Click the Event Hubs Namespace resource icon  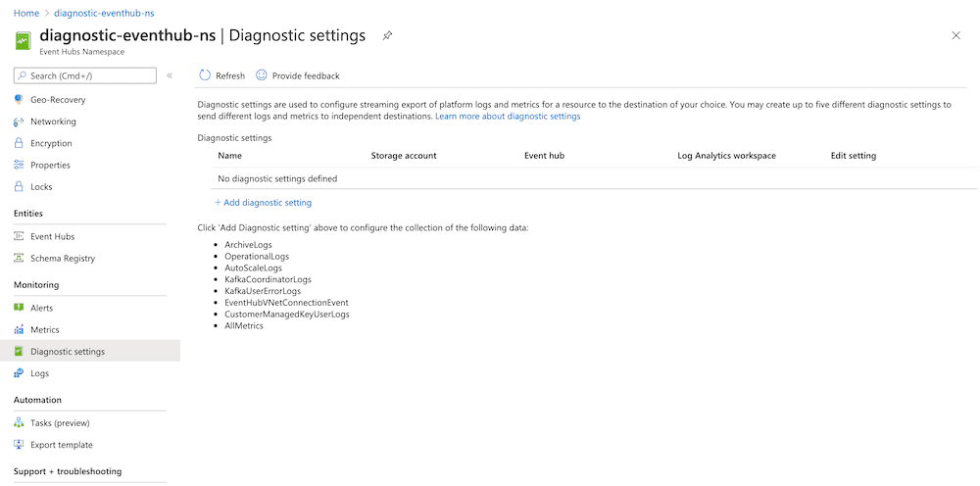click(x=23, y=41)
